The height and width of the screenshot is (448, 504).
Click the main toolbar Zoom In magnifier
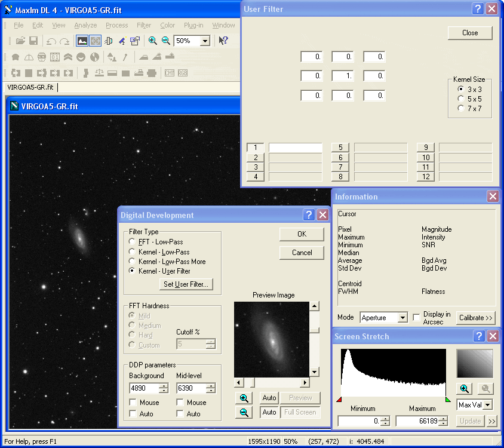[153, 41]
